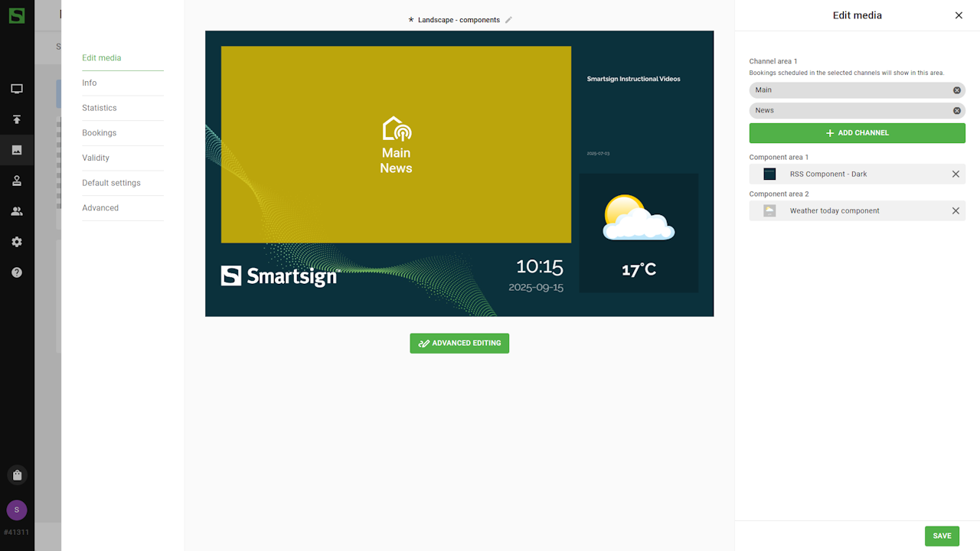
Task: Remove the RSS Component - Dark
Action: (x=955, y=174)
